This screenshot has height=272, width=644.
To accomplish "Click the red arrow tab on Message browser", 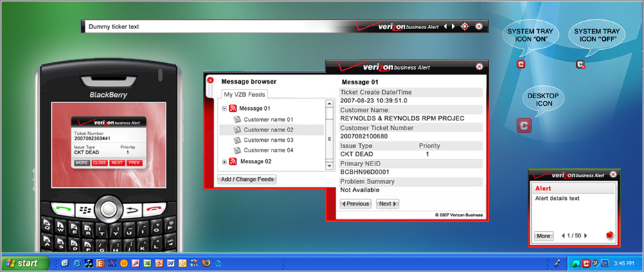I will [211, 80].
